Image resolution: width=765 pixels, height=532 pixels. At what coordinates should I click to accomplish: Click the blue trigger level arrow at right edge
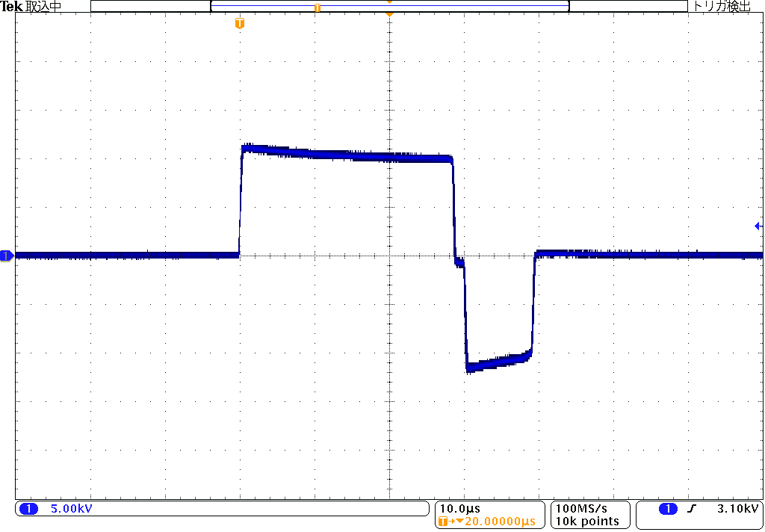coord(758,226)
